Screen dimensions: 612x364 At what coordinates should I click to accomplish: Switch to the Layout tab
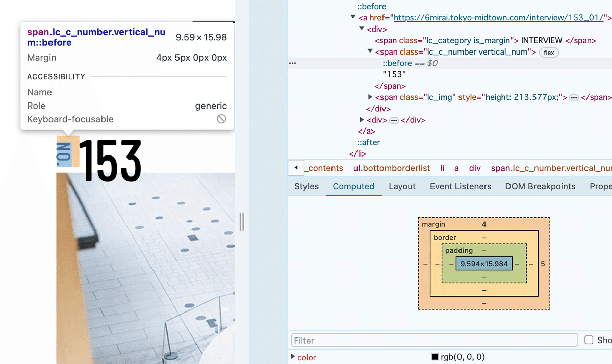point(402,186)
